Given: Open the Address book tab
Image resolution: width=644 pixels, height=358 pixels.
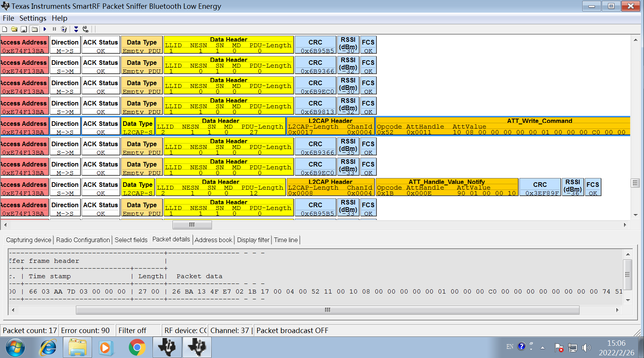Looking at the screenshot, I should (214, 240).
